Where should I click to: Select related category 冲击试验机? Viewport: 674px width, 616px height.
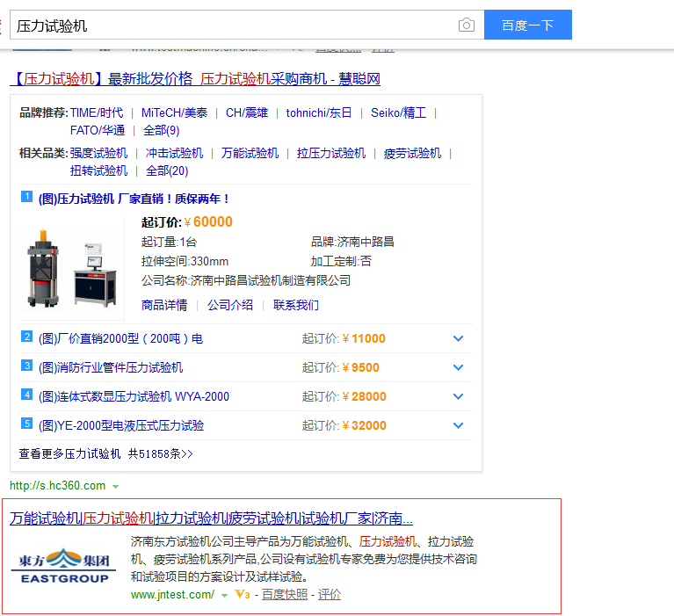point(174,153)
